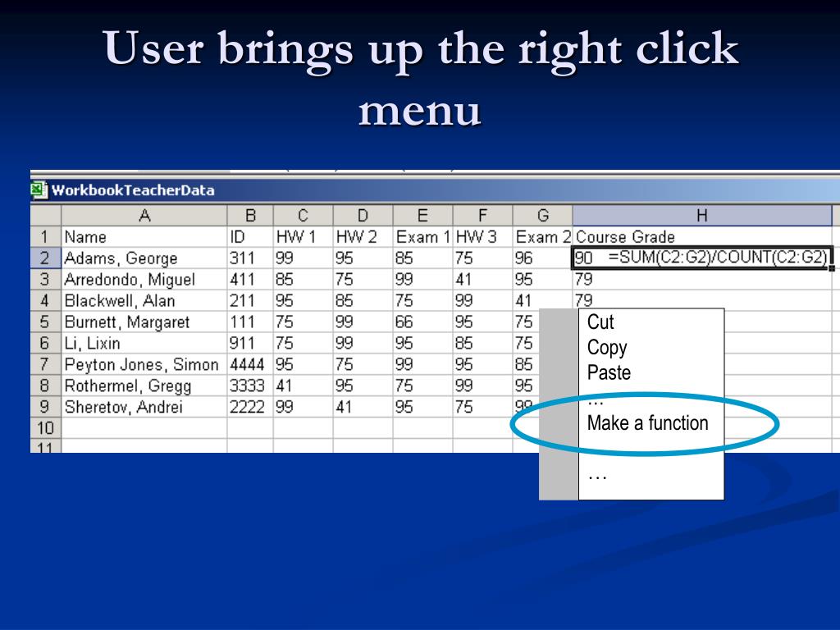The image size is (840, 630).
Task: Select column D header
Action: click(363, 216)
